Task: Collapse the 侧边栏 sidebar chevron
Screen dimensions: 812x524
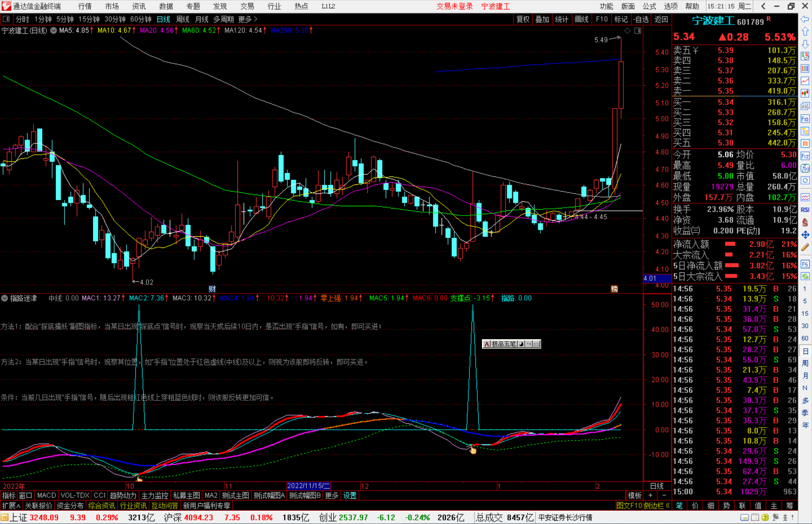Action: coord(668,506)
